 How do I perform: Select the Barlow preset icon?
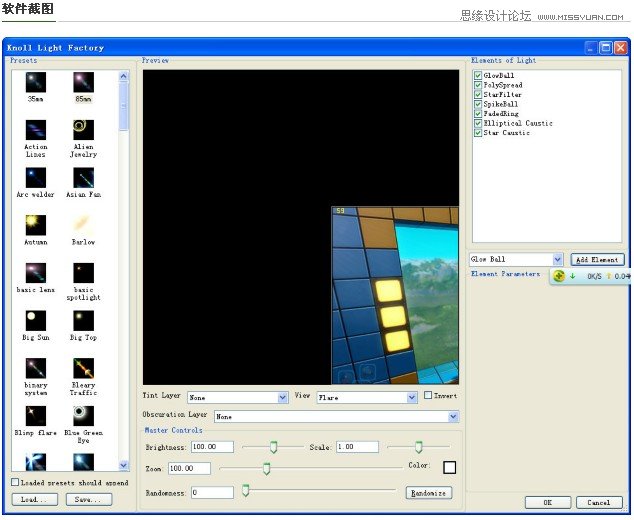pos(83,225)
